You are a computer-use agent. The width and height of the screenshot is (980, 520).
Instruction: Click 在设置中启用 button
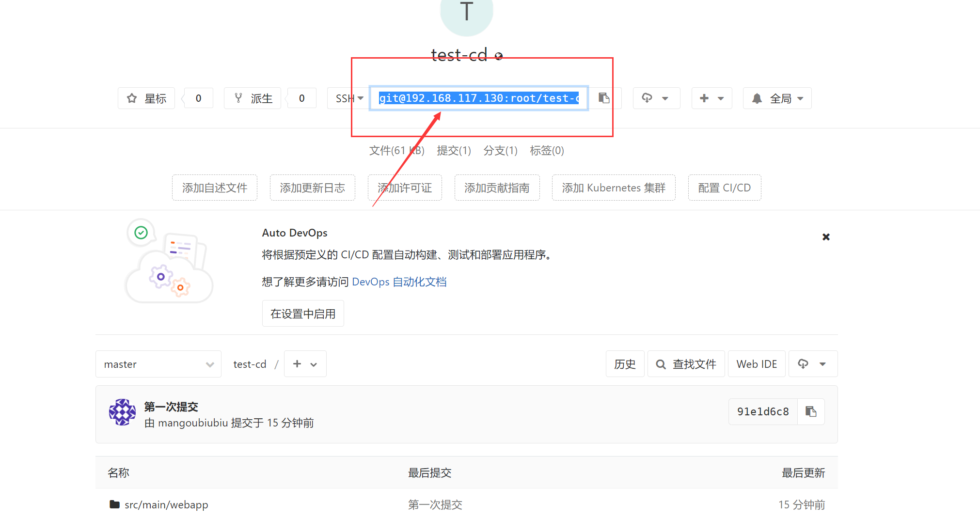303,314
